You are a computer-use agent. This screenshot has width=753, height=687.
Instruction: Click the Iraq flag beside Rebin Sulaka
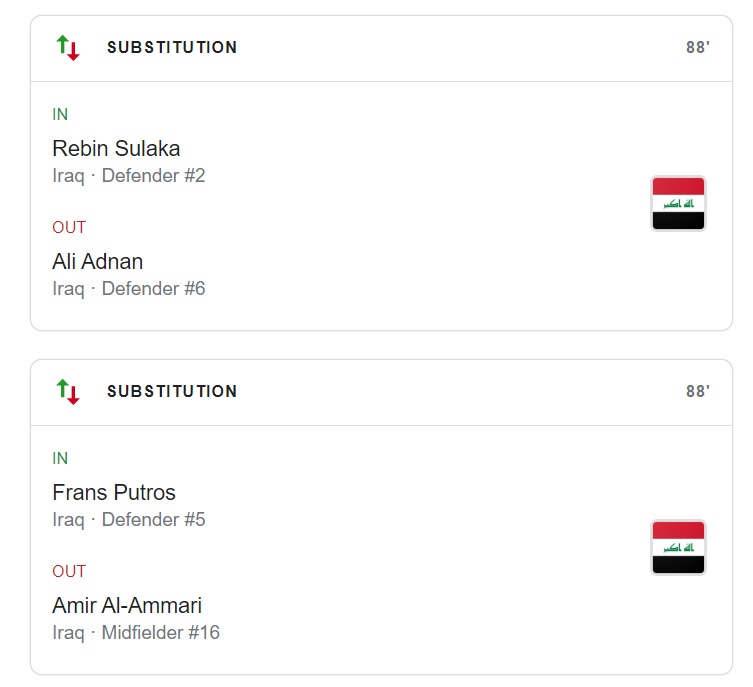[678, 204]
